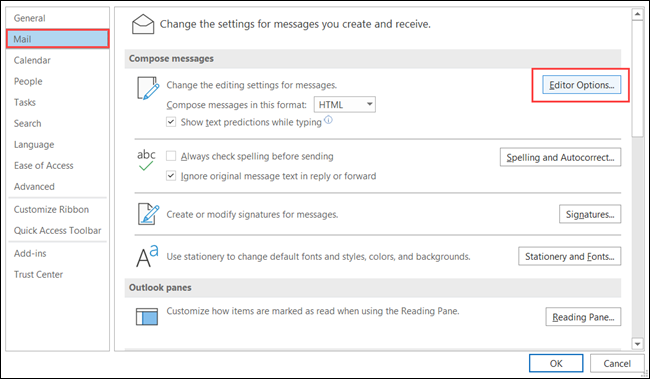Open Customize Ribbon settings
650x379 pixels.
(58, 209)
